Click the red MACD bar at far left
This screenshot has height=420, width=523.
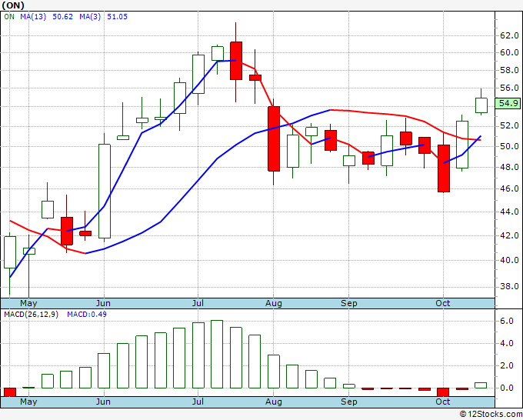click(10, 392)
